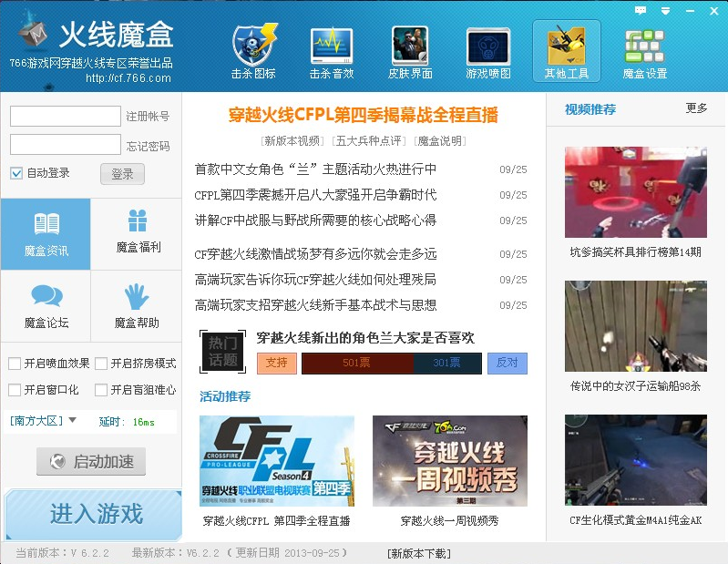Click the 当前版本 V 6.2.2 status text

(x=62, y=553)
